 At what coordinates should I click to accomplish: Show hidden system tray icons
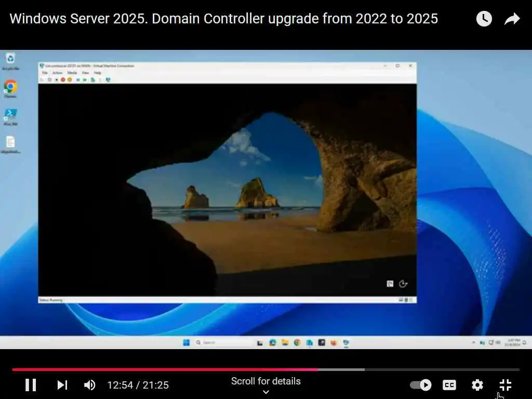coord(473,343)
